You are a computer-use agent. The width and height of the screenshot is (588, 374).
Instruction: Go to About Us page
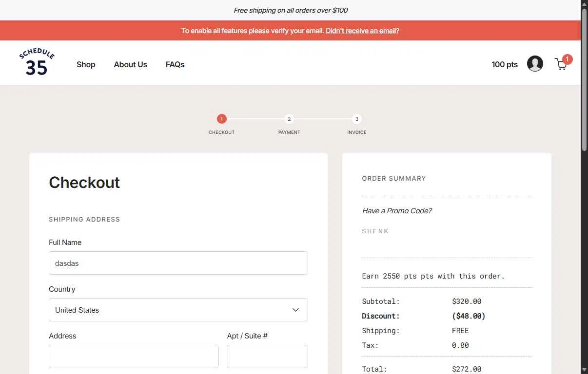(x=130, y=64)
